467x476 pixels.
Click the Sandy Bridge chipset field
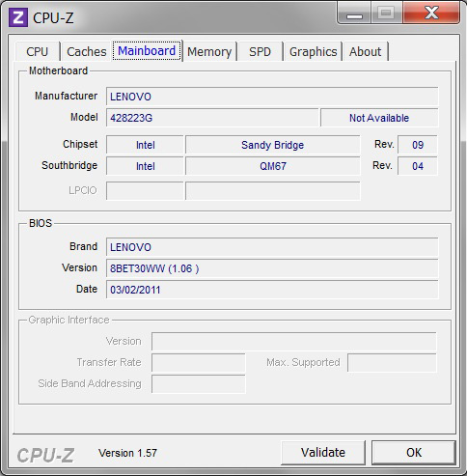273,145
